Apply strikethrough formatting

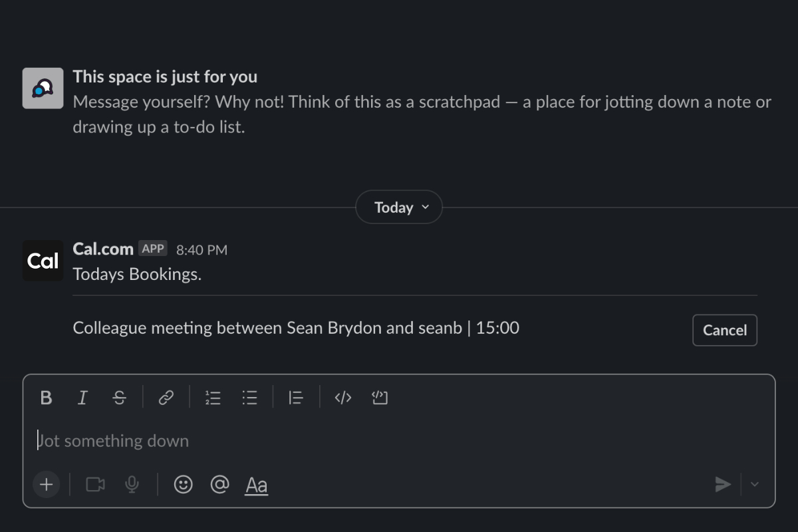pyautogui.click(x=120, y=398)
